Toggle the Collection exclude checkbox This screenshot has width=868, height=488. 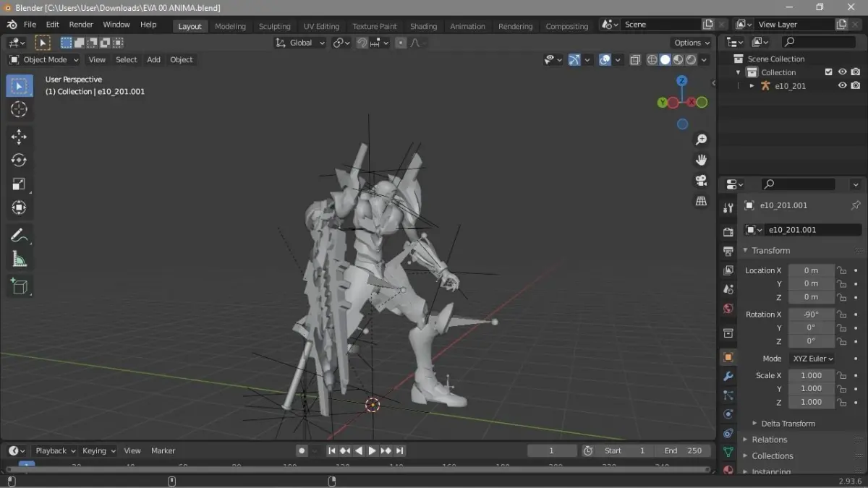pyautogui.click(x=829, y=72)
